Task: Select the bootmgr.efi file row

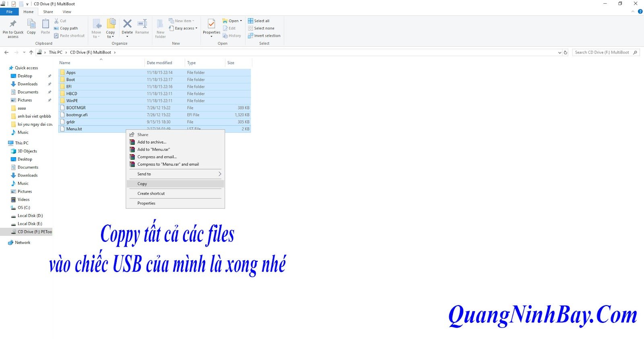Action: tap(155, 115)
